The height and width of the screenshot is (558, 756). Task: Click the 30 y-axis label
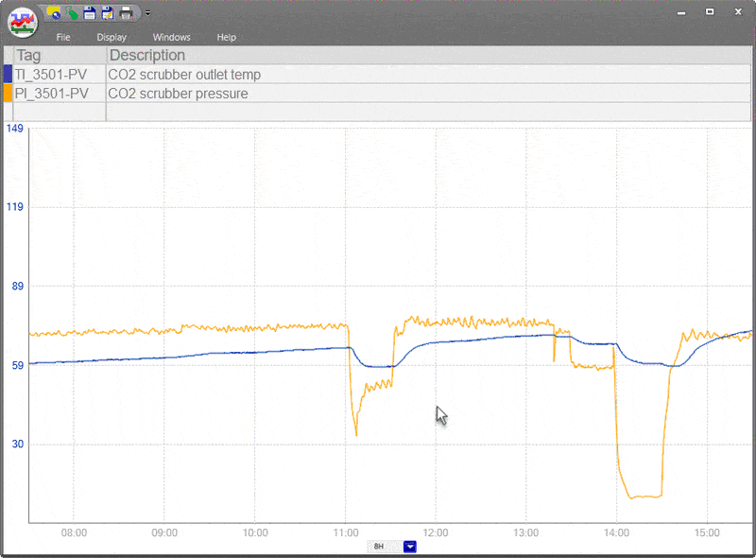[x=17, y=445]
